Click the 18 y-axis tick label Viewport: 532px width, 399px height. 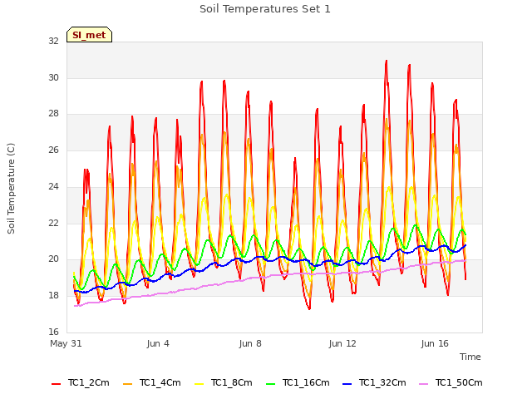[x=53, y=296]
